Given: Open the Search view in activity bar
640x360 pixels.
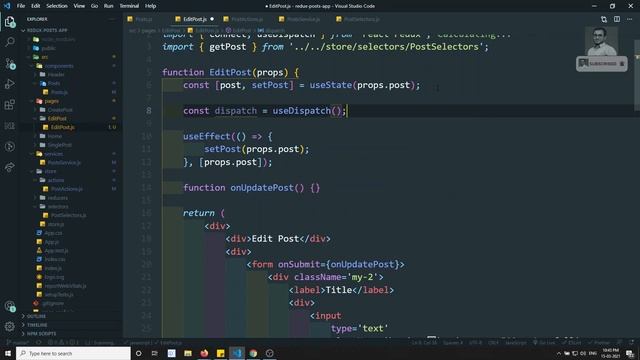Looking at the screenshot, I should click(x=10, y=42).
